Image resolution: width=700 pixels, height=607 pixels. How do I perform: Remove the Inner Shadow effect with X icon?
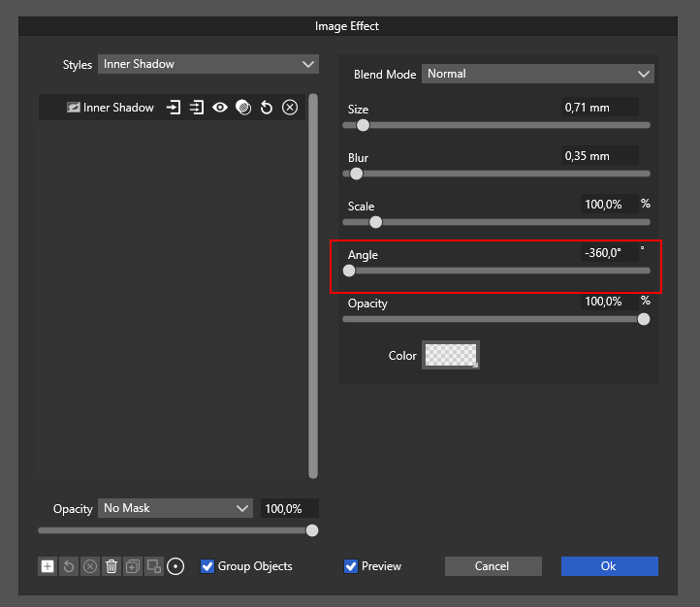pyautogui.click(x=290, y=108)
